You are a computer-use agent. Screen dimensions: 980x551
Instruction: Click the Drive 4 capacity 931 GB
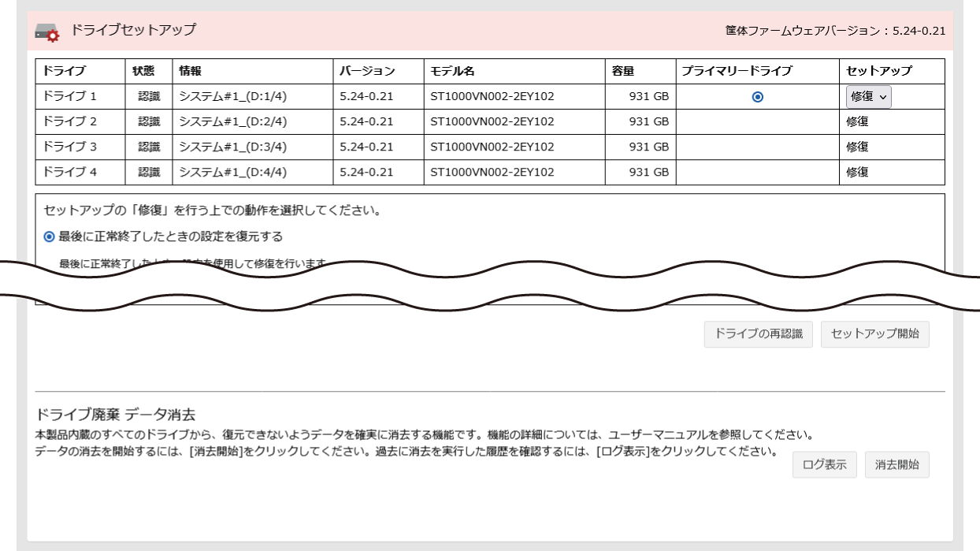pyautogui.click(x=649, y=172)
